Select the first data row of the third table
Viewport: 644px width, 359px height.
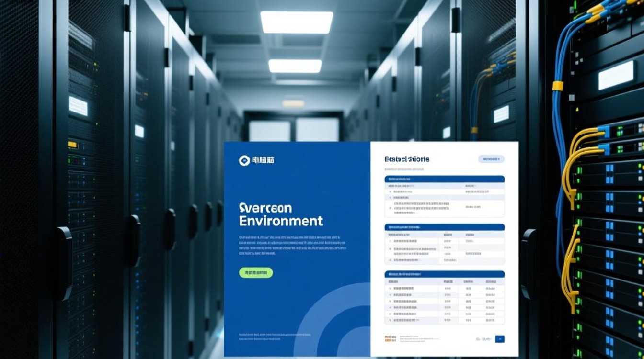pos(444,289)
